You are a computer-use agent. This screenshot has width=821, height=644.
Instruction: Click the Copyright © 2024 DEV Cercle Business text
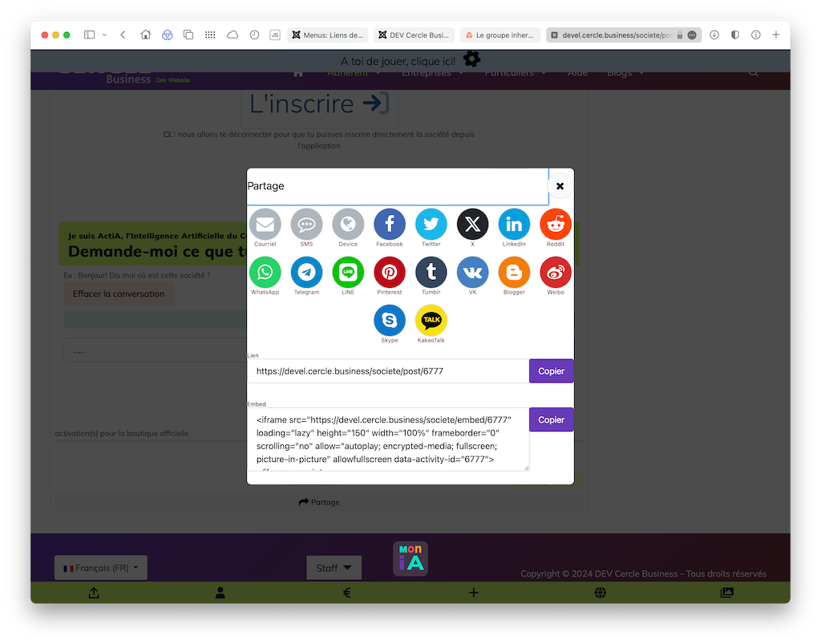point(643,574)
